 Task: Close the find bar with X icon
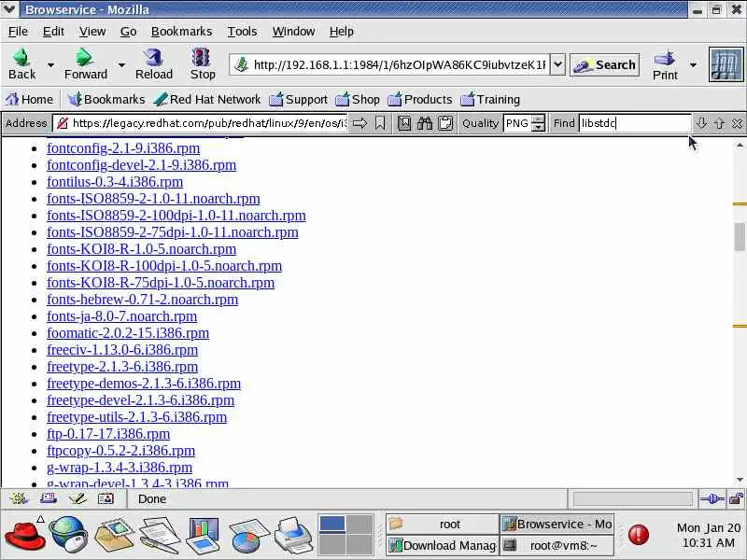click(x=737, y=123)
